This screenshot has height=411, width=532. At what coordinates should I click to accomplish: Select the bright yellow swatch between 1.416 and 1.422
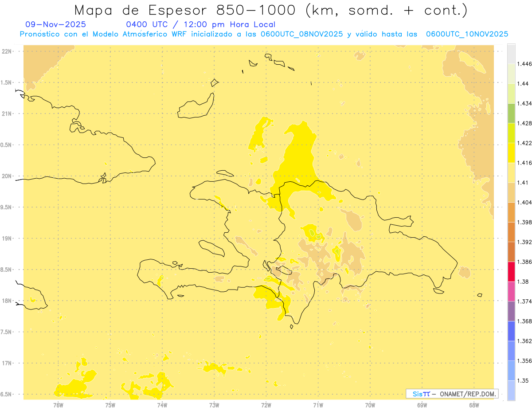tap(511, 153)
